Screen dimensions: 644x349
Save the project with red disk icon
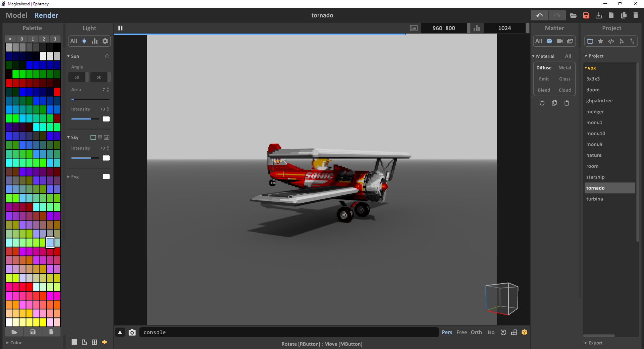586,15
